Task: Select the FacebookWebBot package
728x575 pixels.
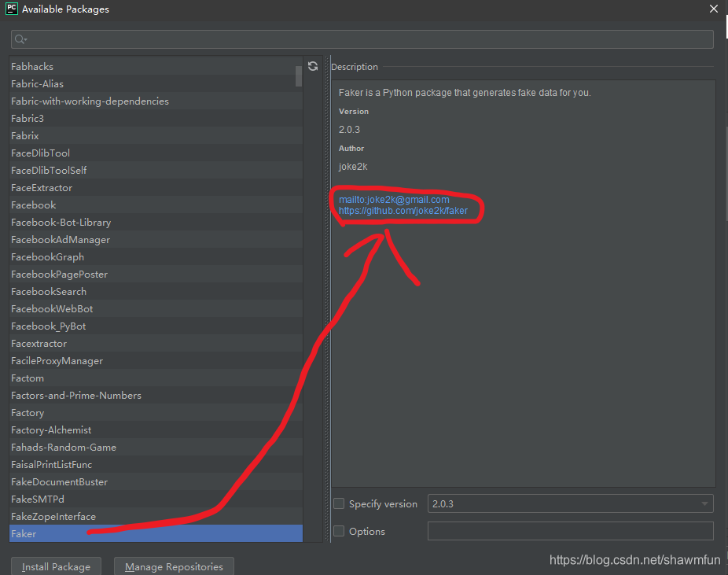Action: pos(156,309)
